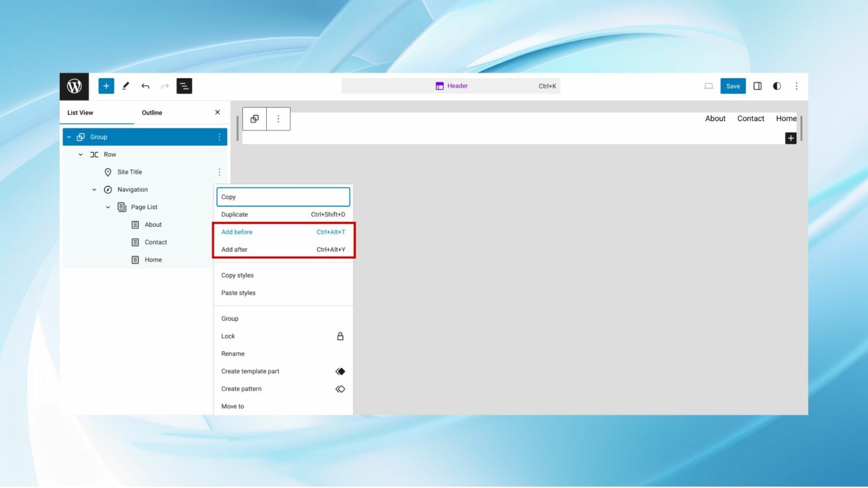Choose Add after from the context menu
The image size is (868, 488).
coord(235,250)
